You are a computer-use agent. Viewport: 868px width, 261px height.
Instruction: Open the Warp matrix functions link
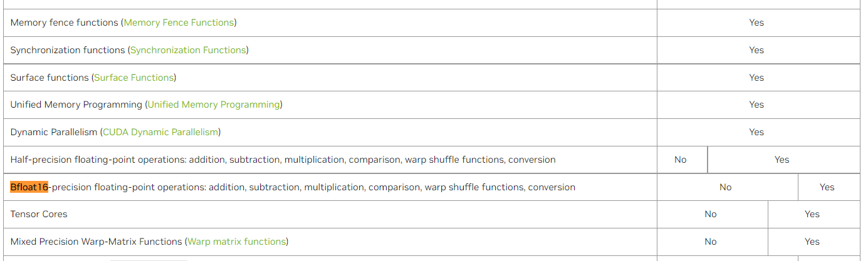coord(236,242)
